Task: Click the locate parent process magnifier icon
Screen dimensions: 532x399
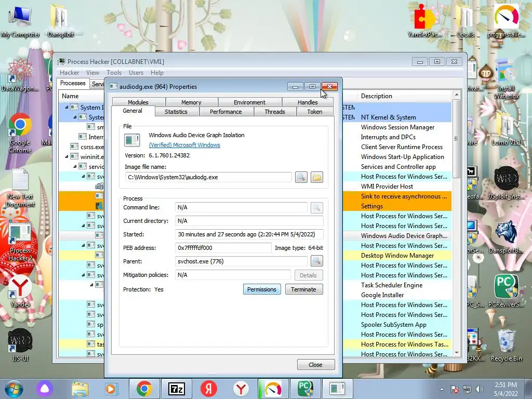Action: (x=316, y=261)
